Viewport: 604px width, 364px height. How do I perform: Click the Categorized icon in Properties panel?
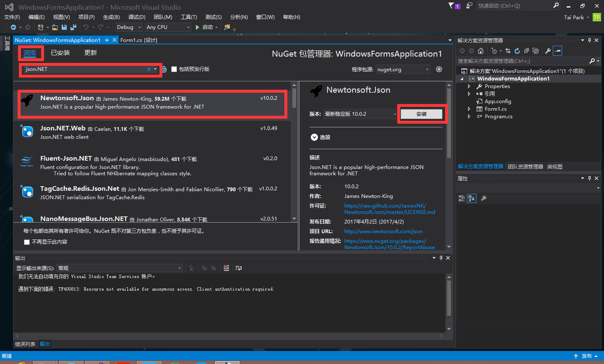462,198
